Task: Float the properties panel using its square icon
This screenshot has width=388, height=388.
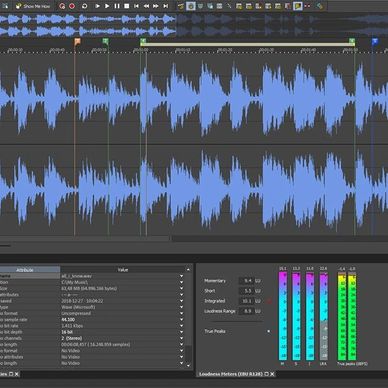Action: [11, 374]
